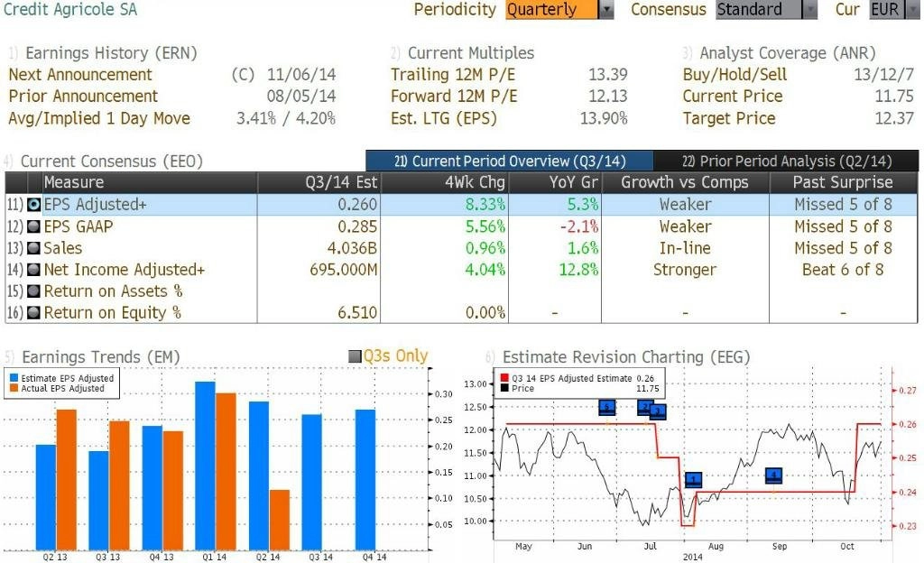Switch to Current Period Overview (Q3/14) tab
924x563 pixels.
510,161
